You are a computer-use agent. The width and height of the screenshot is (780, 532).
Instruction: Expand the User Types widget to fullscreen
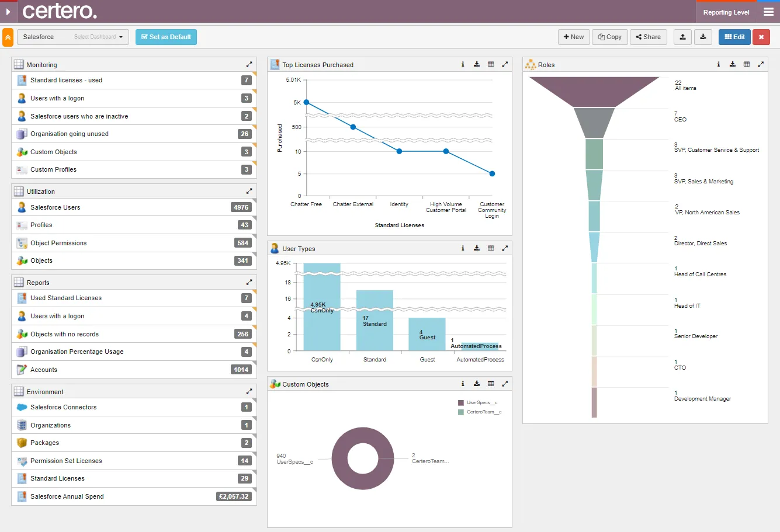coord(505,248)
